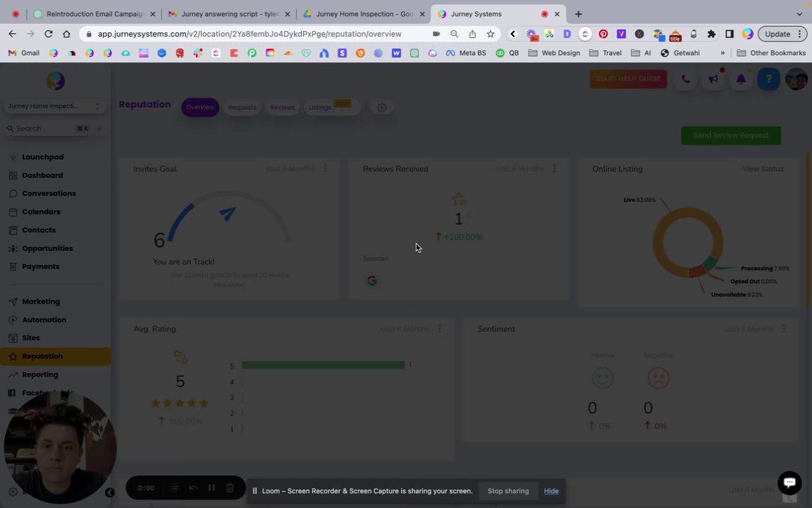This screenshot has height=508, width=812.
Task: Open the live chat widget icon
Action: [789, 483]
